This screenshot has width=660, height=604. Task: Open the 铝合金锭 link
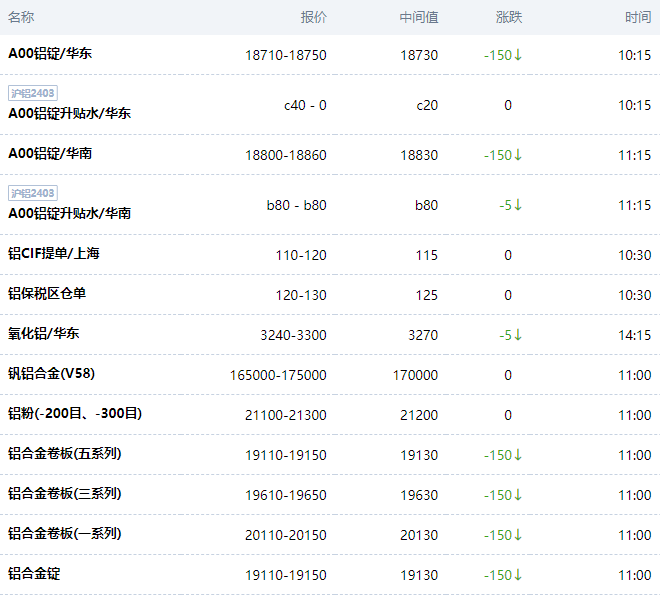(x=34, y=573)
